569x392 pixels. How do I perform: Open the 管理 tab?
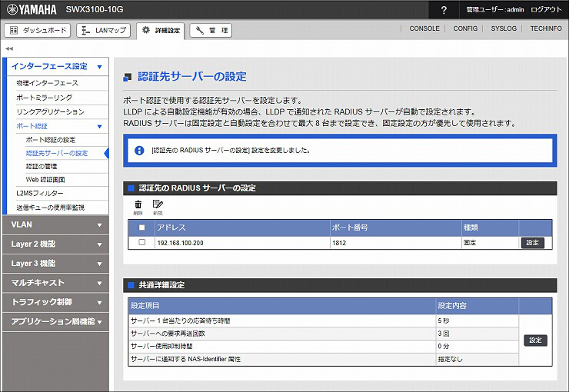[x=211, y=31]
